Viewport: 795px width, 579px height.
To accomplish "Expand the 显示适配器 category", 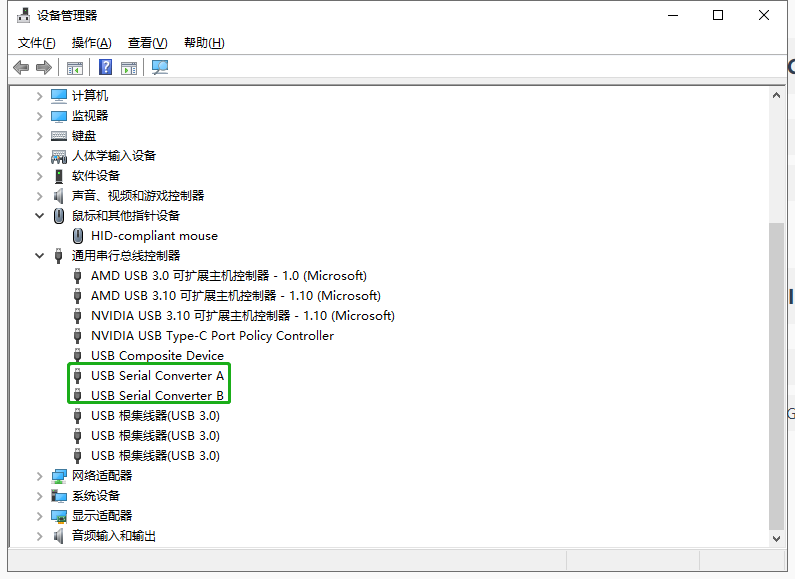I will [x=40, y=516].
